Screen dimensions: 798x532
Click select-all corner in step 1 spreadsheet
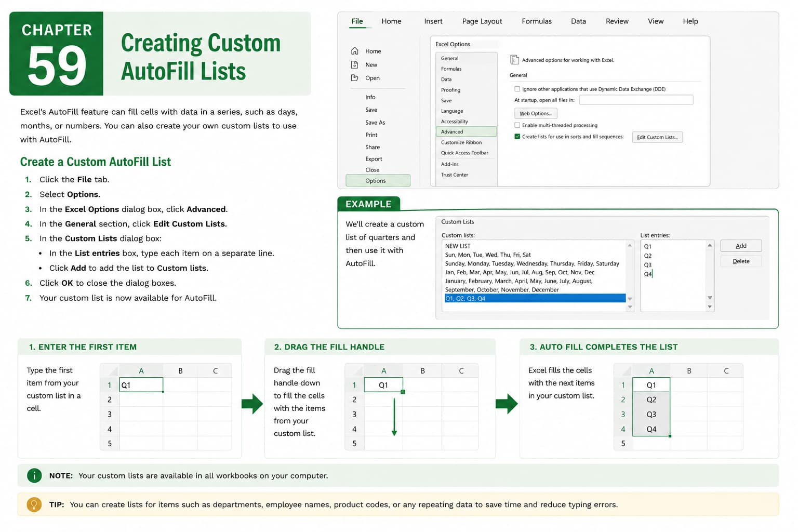pyautogui.click(x=110, y=371)
